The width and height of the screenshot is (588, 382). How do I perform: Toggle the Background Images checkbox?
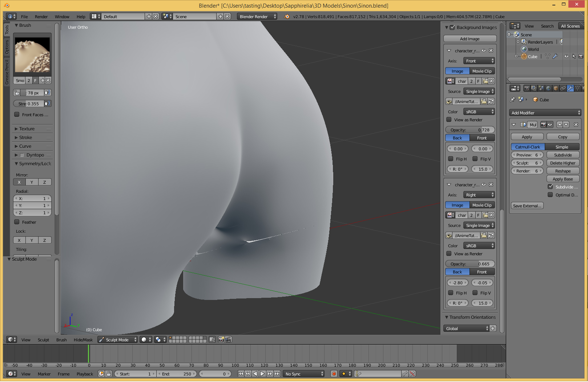[x=452, y=27]
